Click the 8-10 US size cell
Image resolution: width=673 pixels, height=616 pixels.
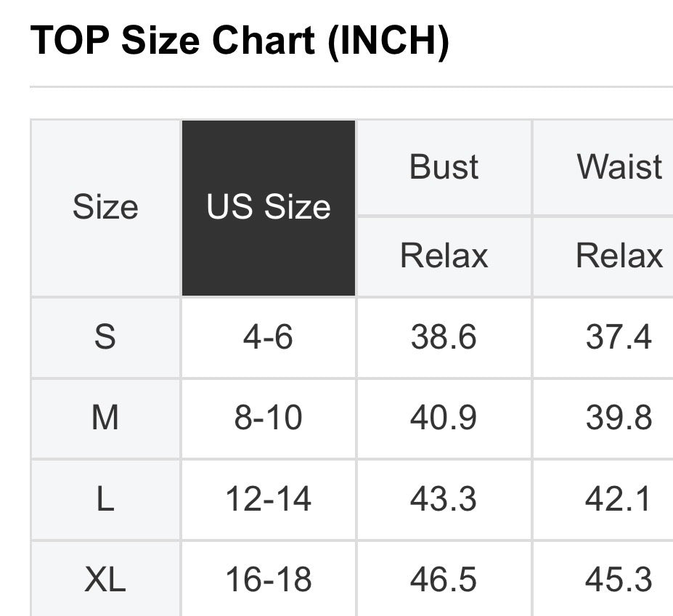click(x=268, y=418)
